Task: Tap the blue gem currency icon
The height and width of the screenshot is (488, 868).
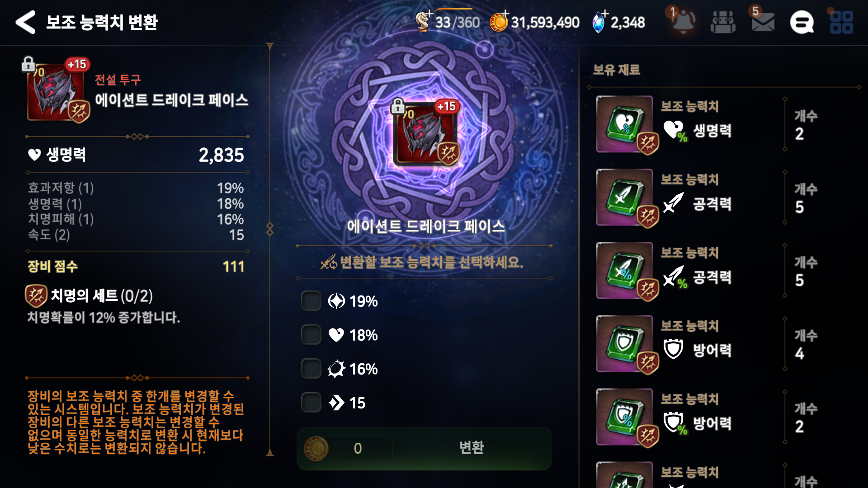Action: click(x=598, y=22)
